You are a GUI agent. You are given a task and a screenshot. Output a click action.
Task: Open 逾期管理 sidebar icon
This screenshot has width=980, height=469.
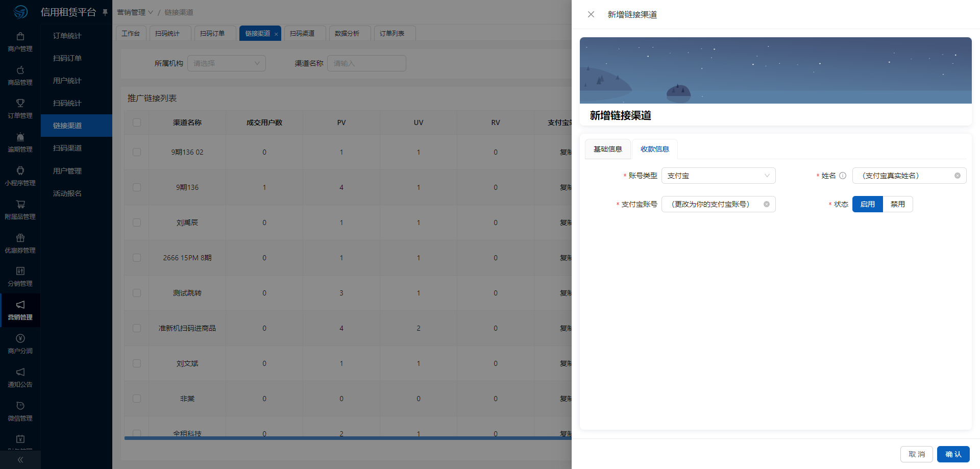coord(20,137)
